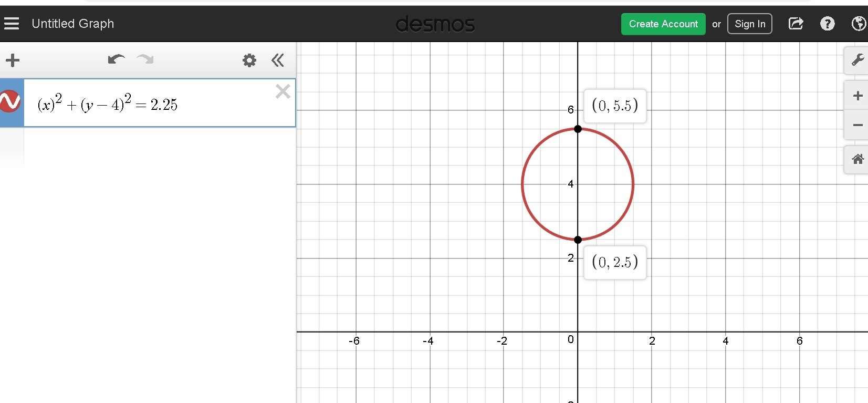
Task: Rename the Untitled Graph title
Action: point(73,24)
